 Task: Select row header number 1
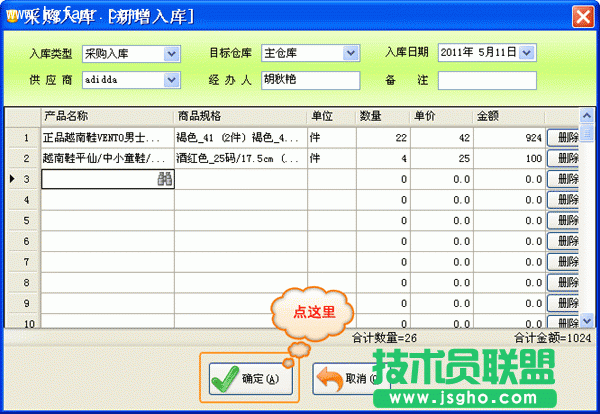pos(23,138)
